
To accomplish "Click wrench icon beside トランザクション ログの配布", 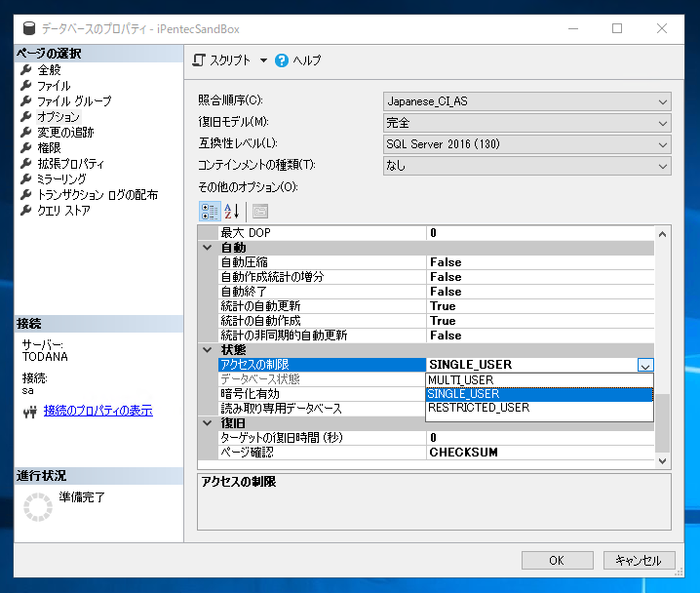I will click(x=26, y=195).
